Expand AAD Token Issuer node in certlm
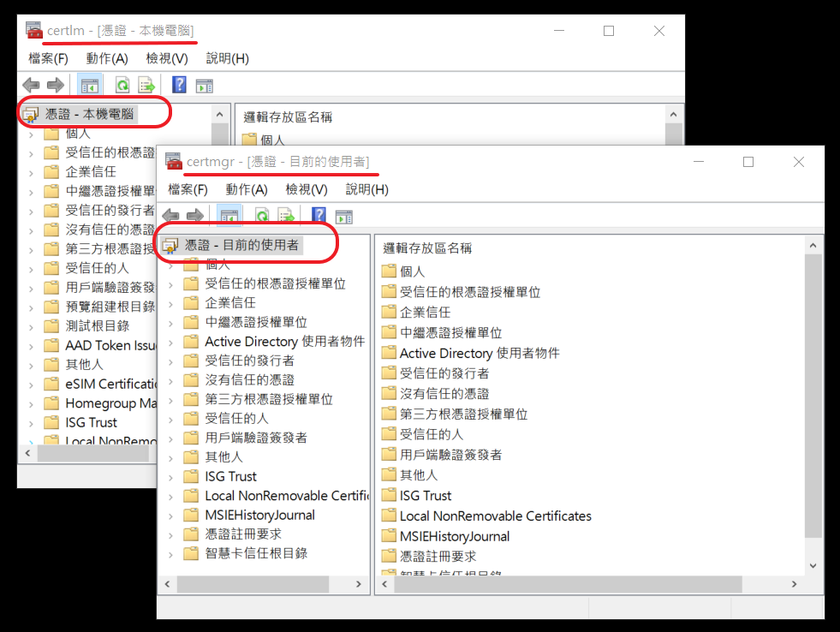Screen dimensions: 840x632 31,346
